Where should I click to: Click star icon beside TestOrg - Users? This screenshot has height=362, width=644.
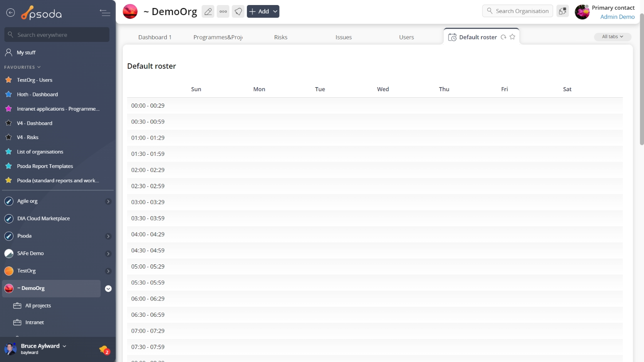point(8,80)
